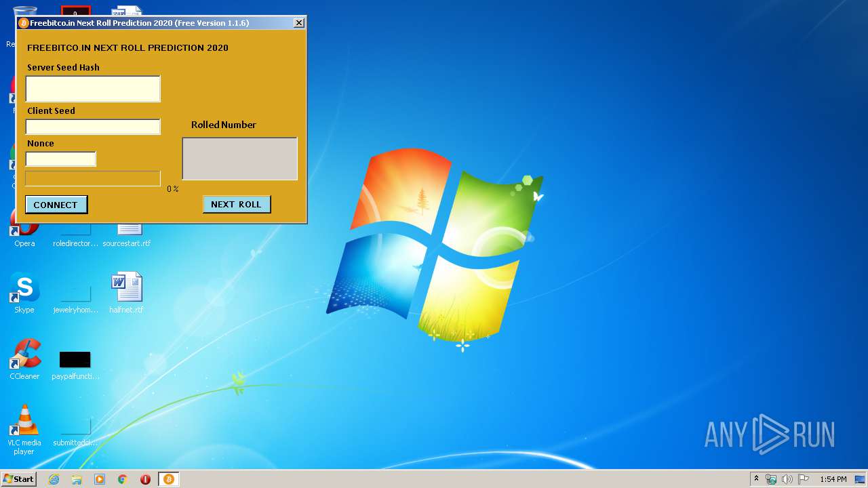Select CCleaner desktop shortcut
The height and width of the screenshot is (488, 868).
click(24, 359)
